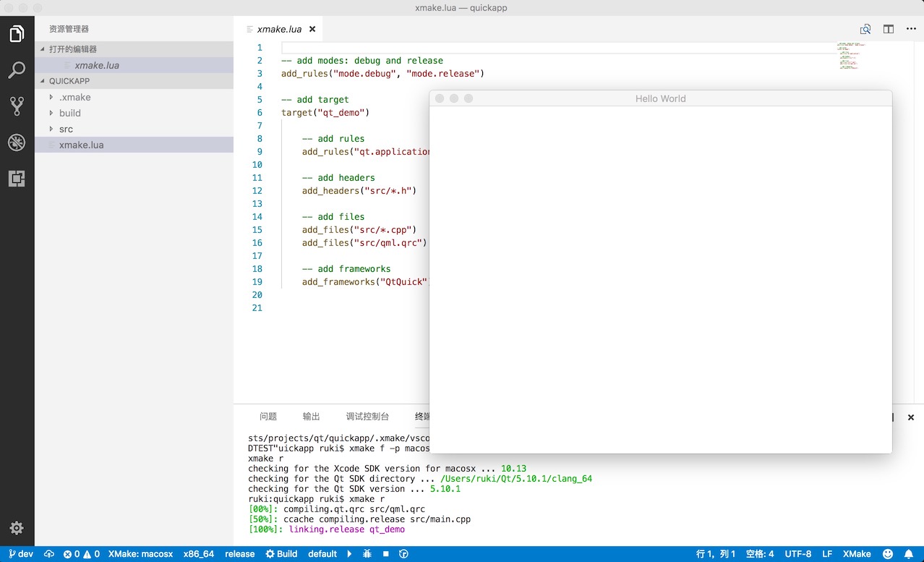This screenshot has width=924, height=562.
Task: Click the XMake debug bug icon
Action: [x=367, y=554]
